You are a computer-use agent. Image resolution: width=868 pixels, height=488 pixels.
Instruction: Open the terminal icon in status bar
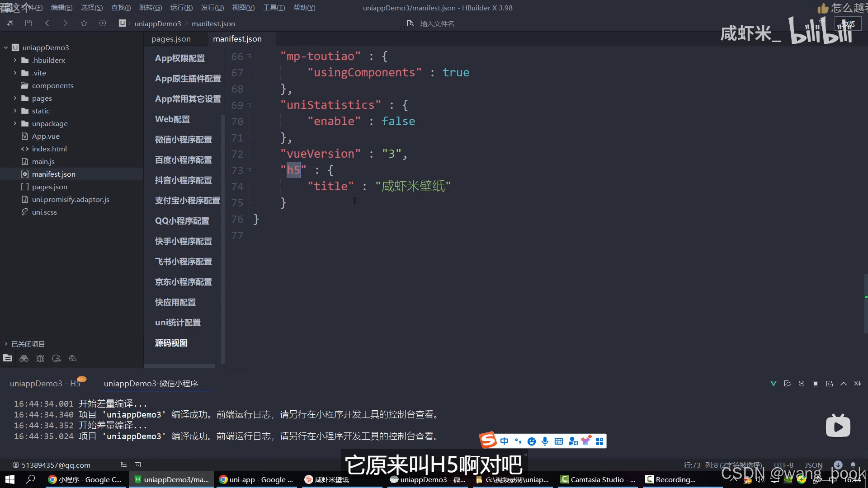click(138, 465)
